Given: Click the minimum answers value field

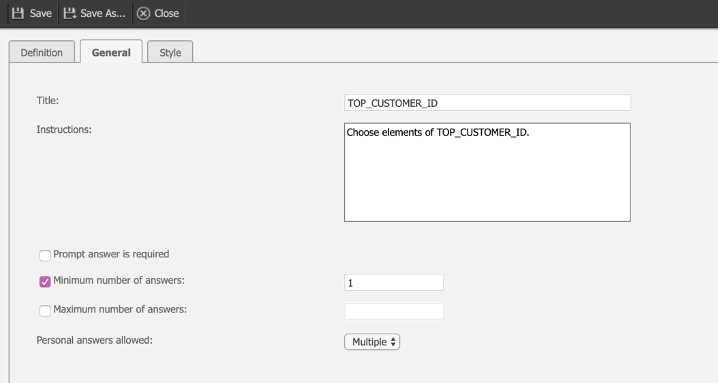Looking at the screenshot, I should click(x=394, y=283).
